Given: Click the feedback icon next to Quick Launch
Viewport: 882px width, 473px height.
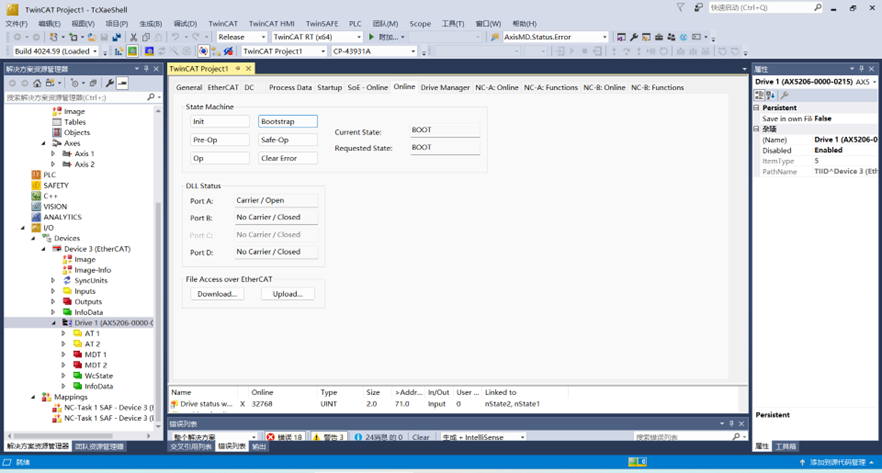Looking at the screenshot, I should pos(698,7).
